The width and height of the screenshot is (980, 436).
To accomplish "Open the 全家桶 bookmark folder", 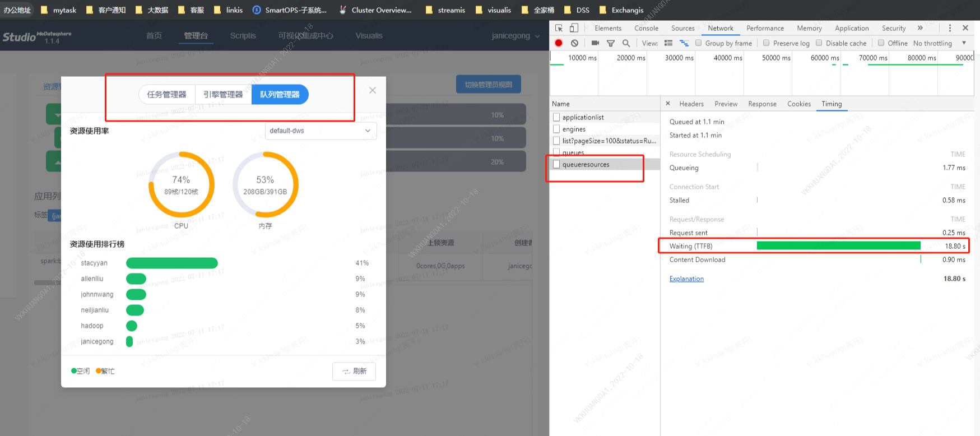I will coord(538,10).
